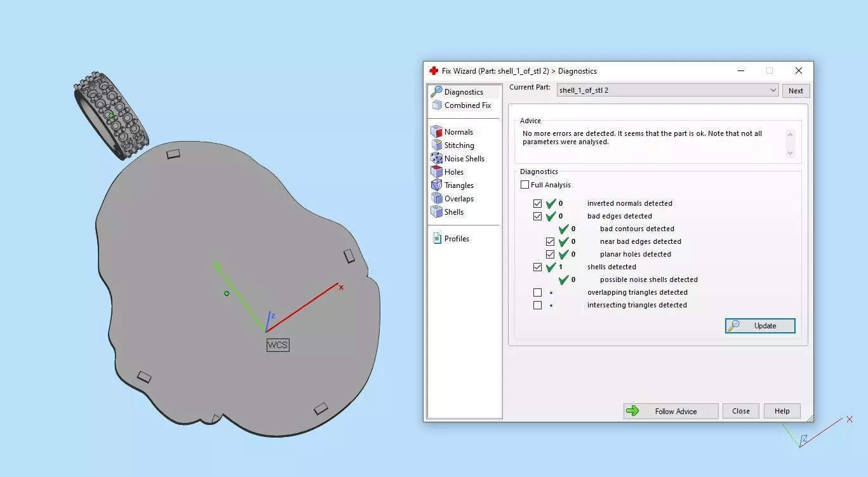
Task: Enable intersecting triangles detected checkbox
Action: [x=538, y=305]
